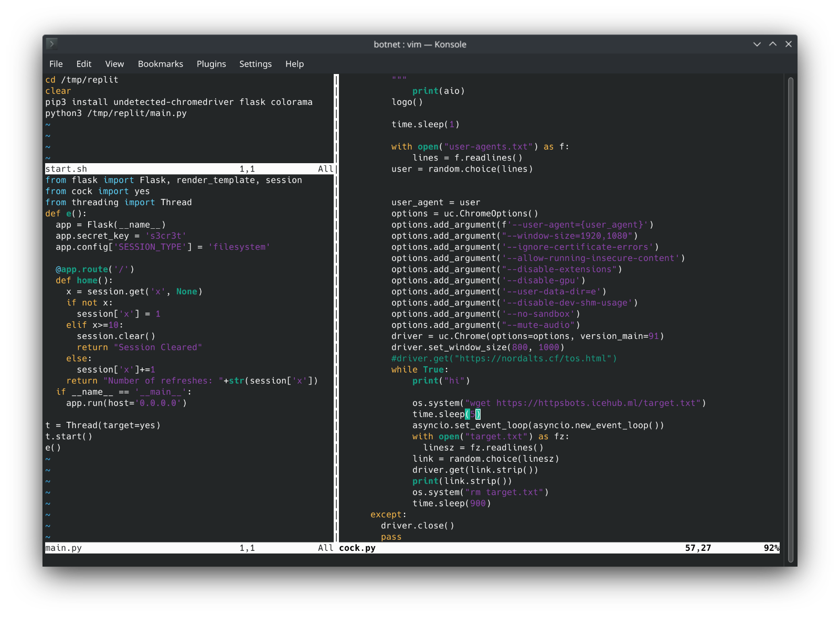
Task: Click the 'from cock import yes' line
Action: click(98, 192)
